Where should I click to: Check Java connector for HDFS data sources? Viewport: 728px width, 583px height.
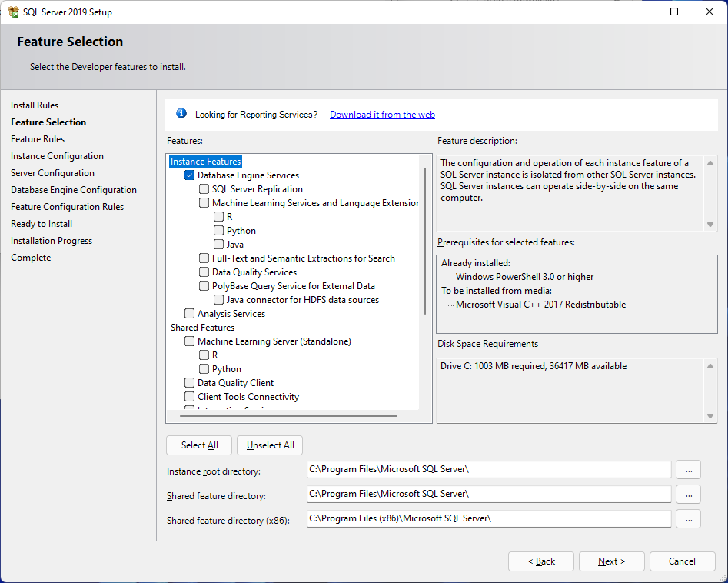click(x=218, y=300)
